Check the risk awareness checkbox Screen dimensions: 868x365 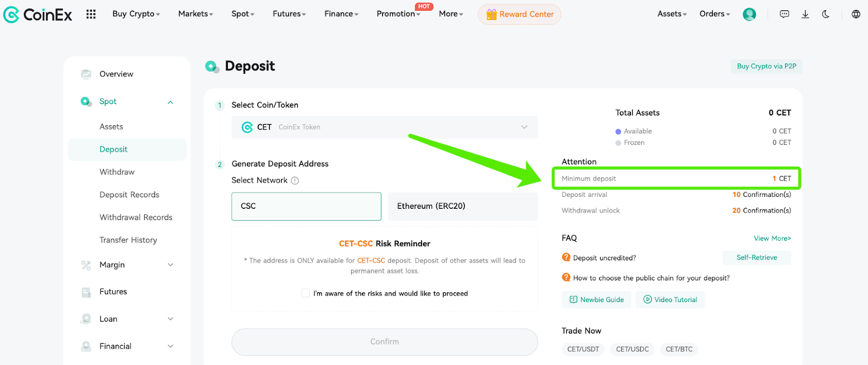[305, 293]
